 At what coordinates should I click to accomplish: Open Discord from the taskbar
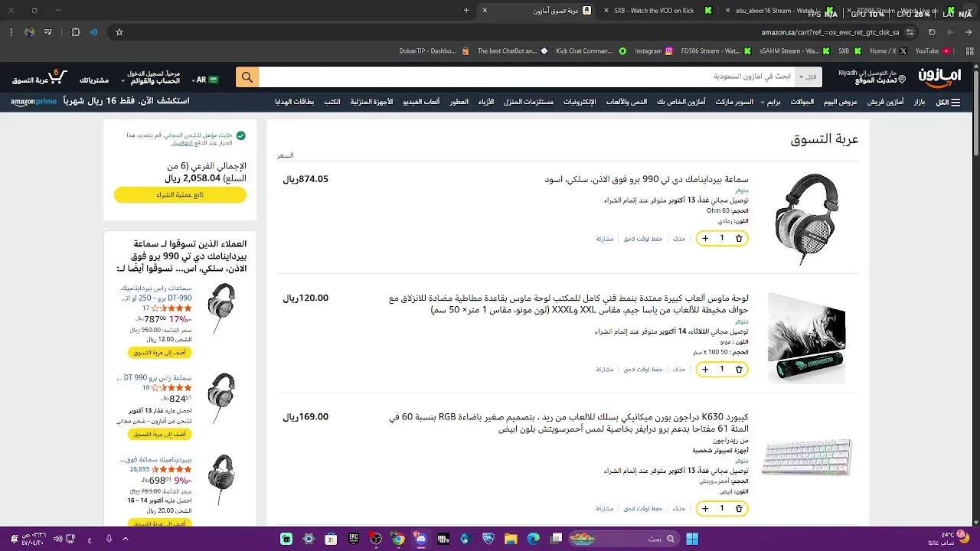pos(421,539)
